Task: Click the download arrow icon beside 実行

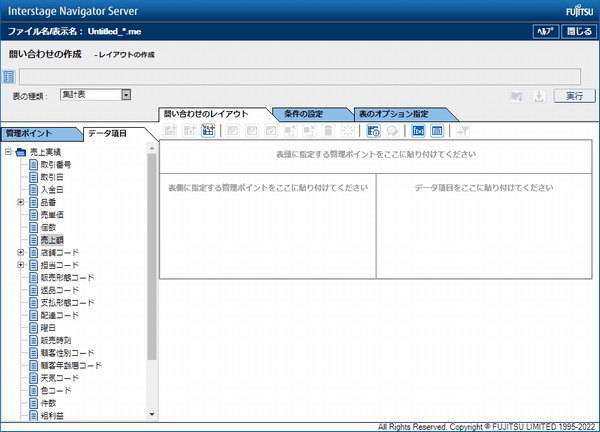Action: click(x=539, y=96)
